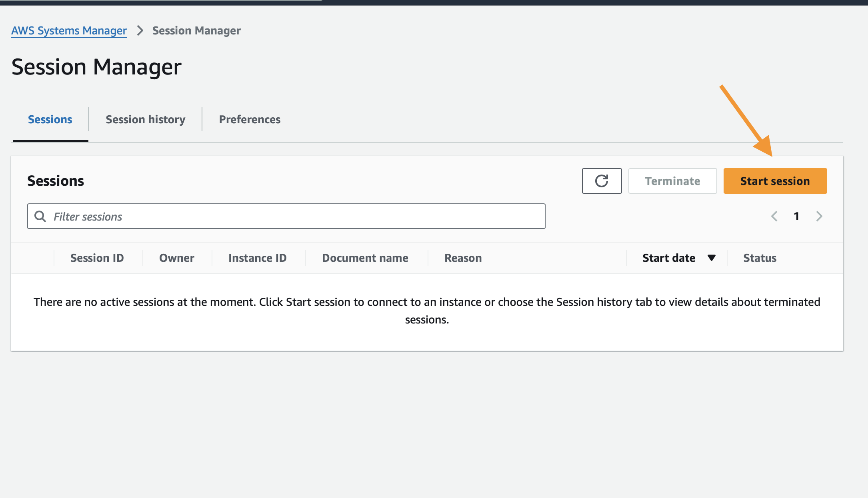Viewport: 868px width, 498px height.
Task: Click the Sessions panel heading
Action: (x=56, y=181)
